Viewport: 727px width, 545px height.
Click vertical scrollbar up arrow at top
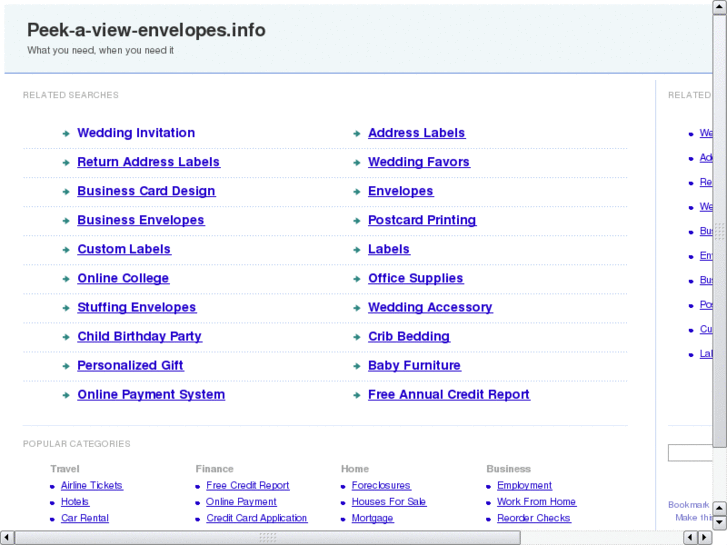[x=720, y=8]
